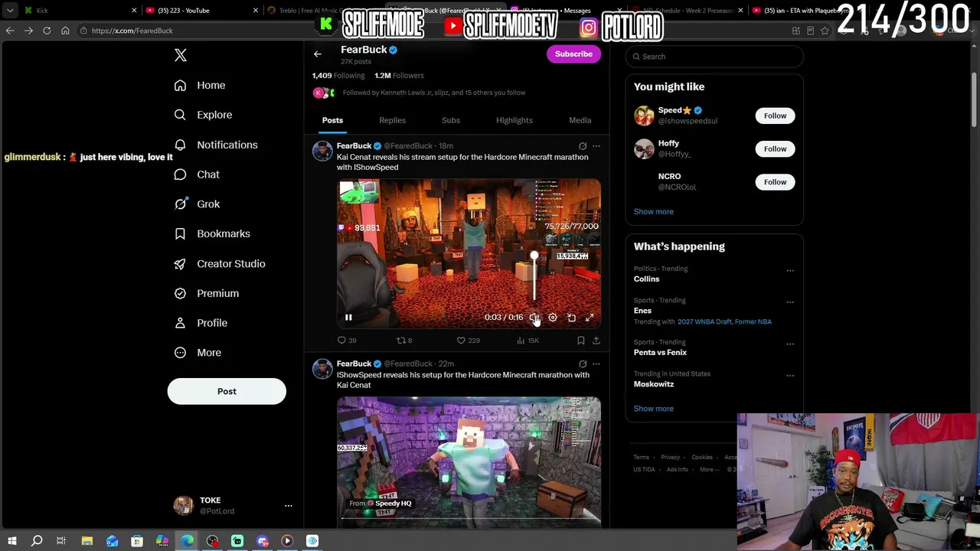
Task: Switch to the Kick browser tab
Action: point(79,11)
